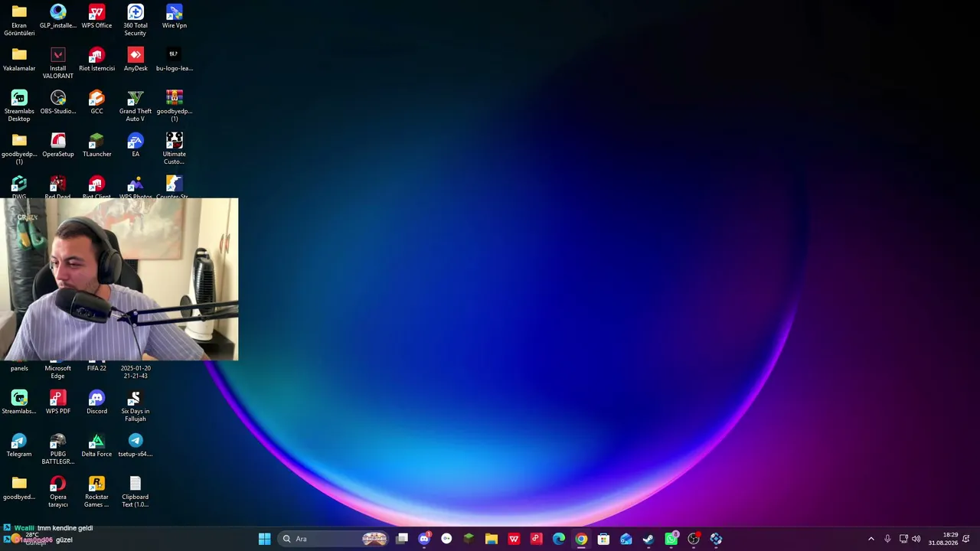Click the microphone icon in system tray

coord(887,539)
